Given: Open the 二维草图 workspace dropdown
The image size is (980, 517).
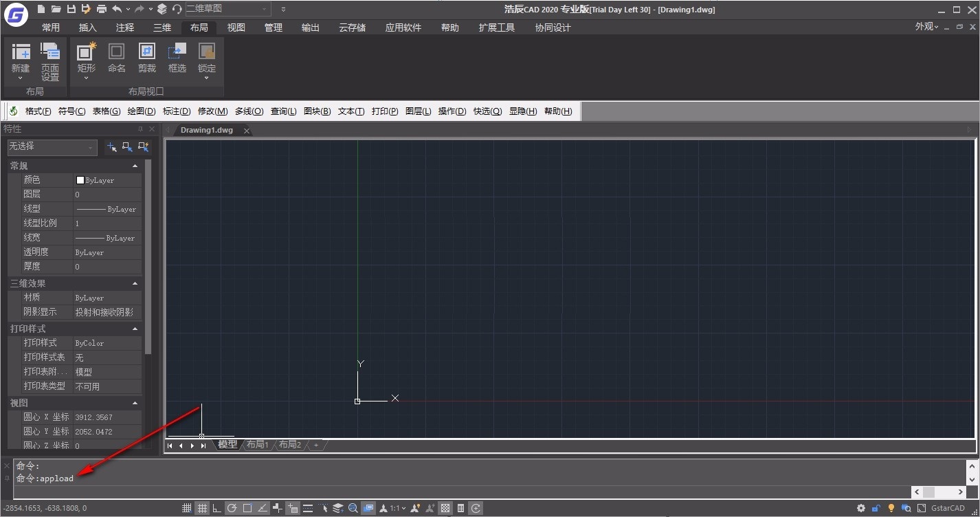Looking at the screenshot, I should coord(227,9).
